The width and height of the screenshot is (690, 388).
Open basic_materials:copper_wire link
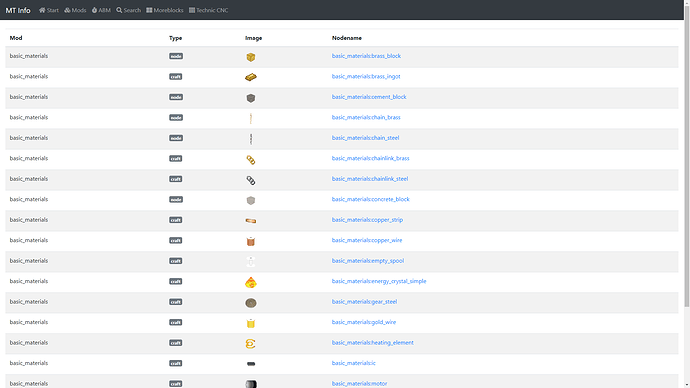pos(367,240)
